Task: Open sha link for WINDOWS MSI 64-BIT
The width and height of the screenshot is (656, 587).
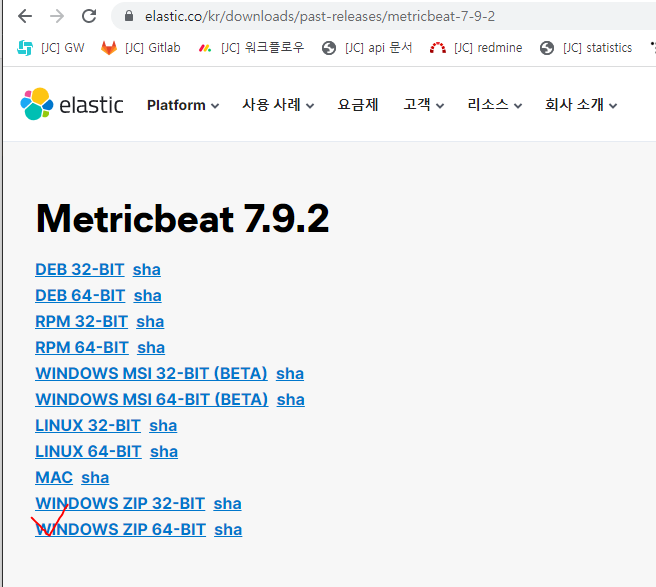Action: pyautogui.click(x=290, y=399)
